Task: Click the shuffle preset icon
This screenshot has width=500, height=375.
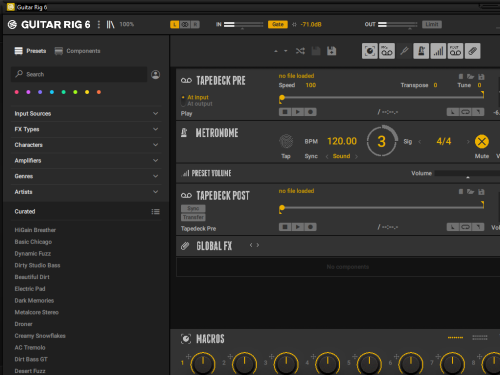Action: click(x=300, y=51)
